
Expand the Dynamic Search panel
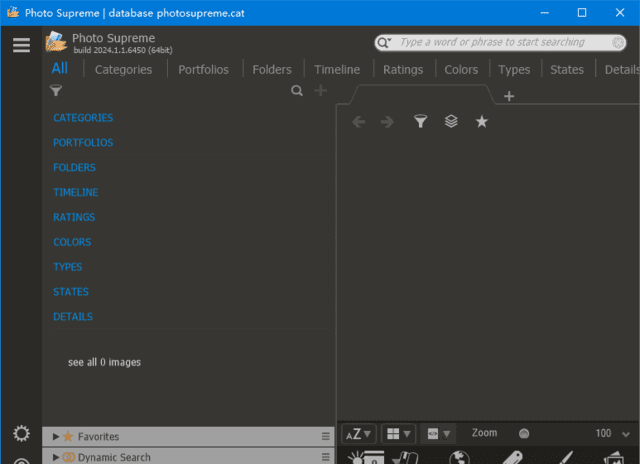[56, 457]
